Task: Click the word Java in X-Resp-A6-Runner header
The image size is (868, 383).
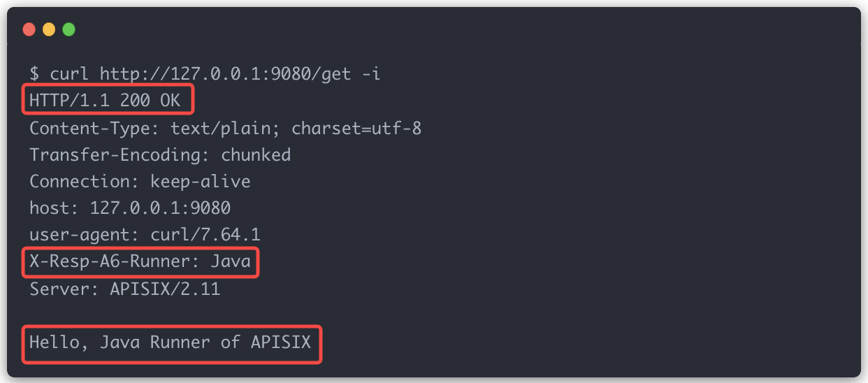Action: click(231, 262)
